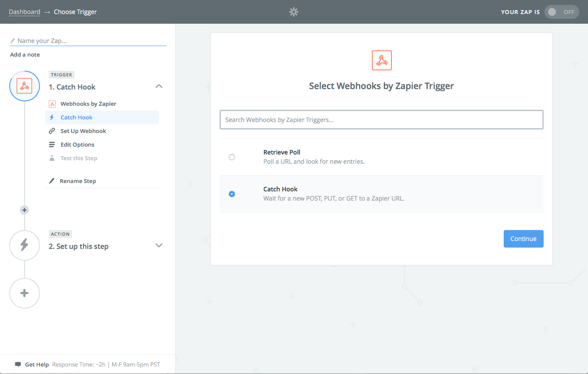
Task: Click Add a note link
Action: [25, 54]
